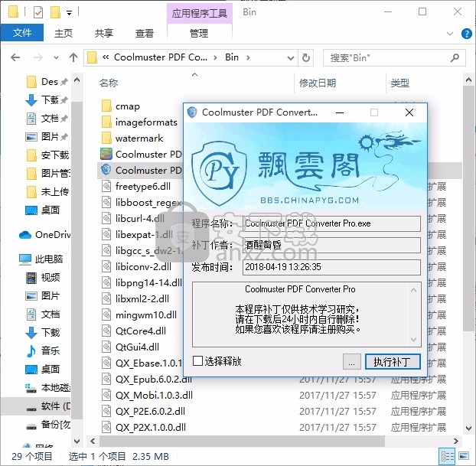Viewport: 476px width, 466px height.
Task: Select QX_Mobi.1.0.3.dll file
Action: click(154, 395)
